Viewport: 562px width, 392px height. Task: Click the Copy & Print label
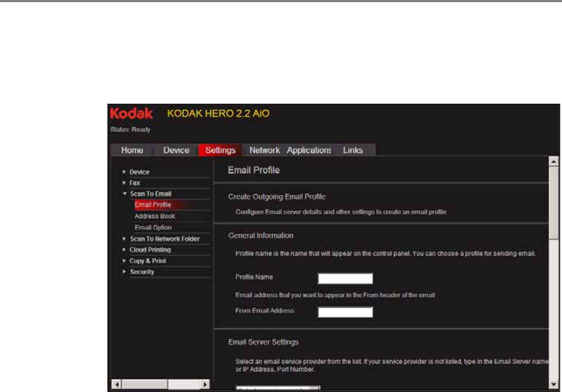tap(148, 261)
